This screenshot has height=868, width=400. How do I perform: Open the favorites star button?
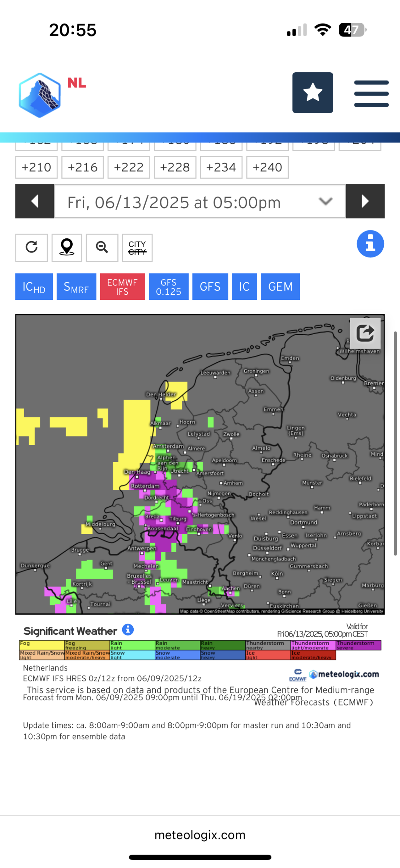[313, 93]
